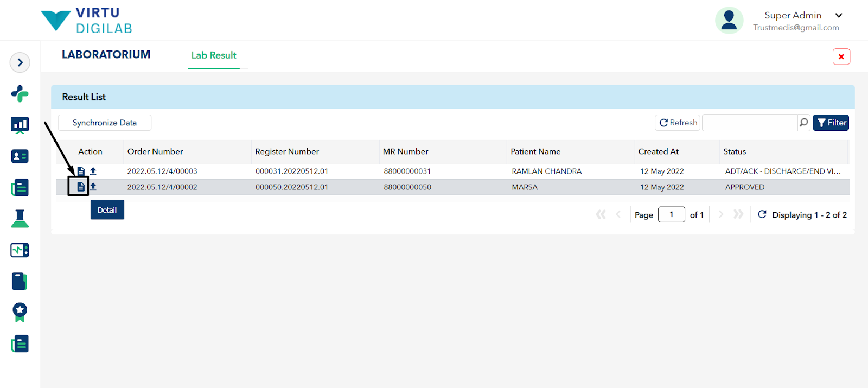The image size is (868, 388).
Task: Click MR number 88000000050
Action: click(x=407, y=187)
